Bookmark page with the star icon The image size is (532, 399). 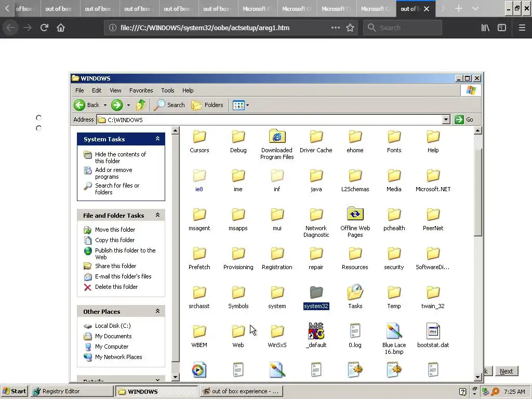(350, 28)
